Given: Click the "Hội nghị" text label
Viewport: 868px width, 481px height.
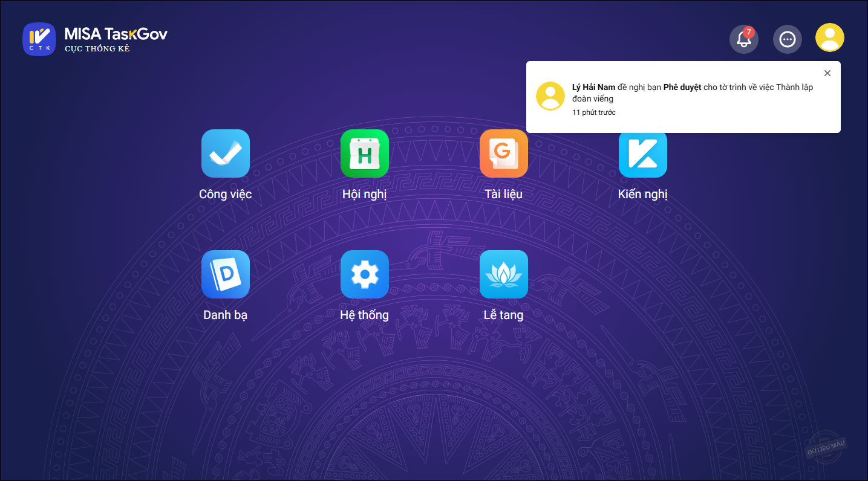Looking at the screenshot, I should point(364,194).
